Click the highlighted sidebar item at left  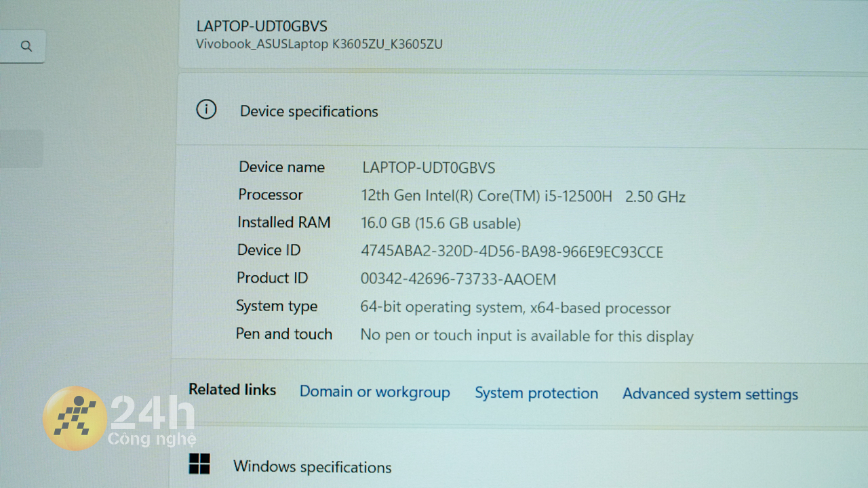click(21, 149)
